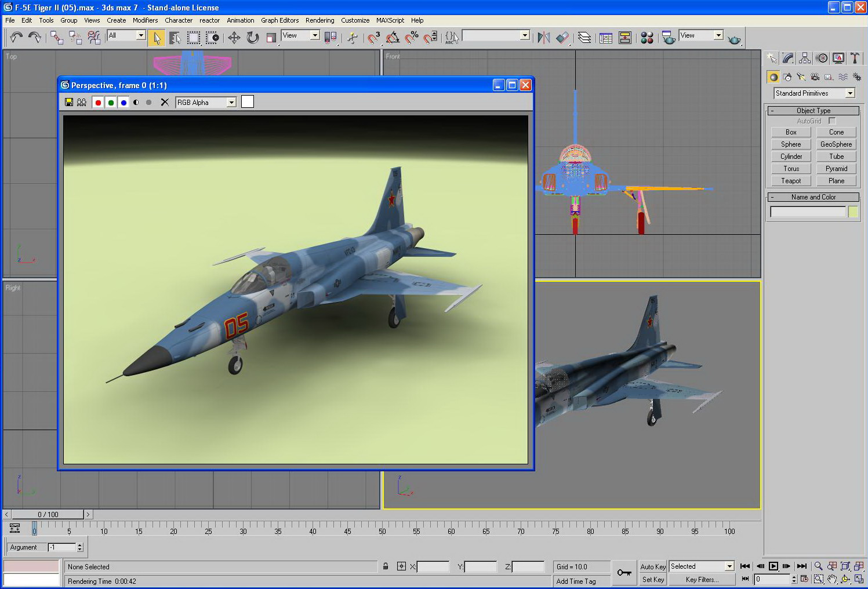This screenshot has width=868, height=589.
Task: Toggle the blue channel in render window
Action: (x=124, y=102)
